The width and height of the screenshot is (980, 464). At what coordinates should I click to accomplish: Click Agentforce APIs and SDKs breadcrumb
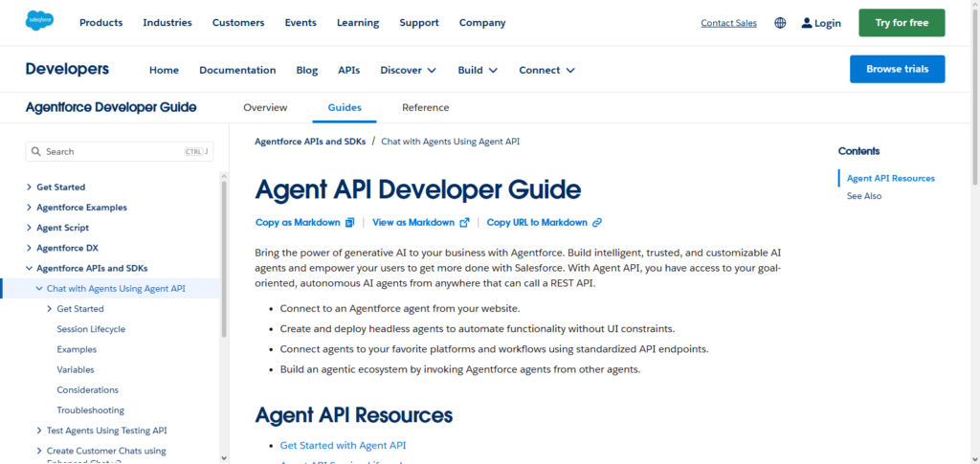(310, 142)
